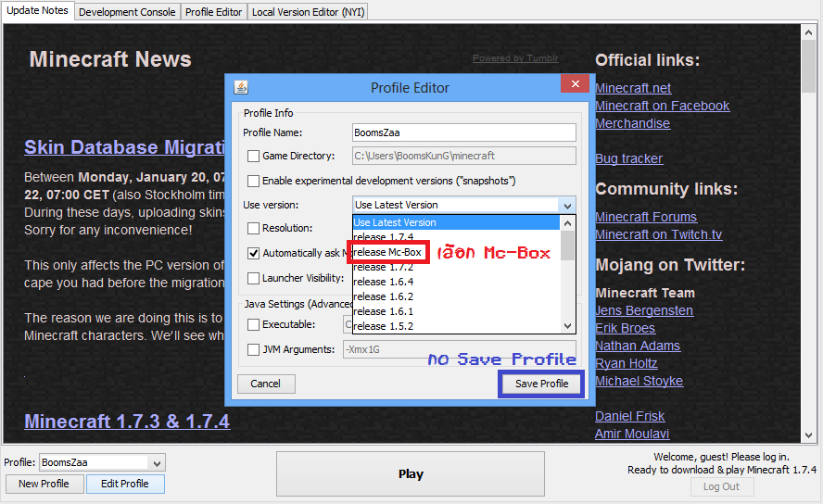Screen dimensions: 823x504
Task: Click the large Play button
Action: (411, 474)
